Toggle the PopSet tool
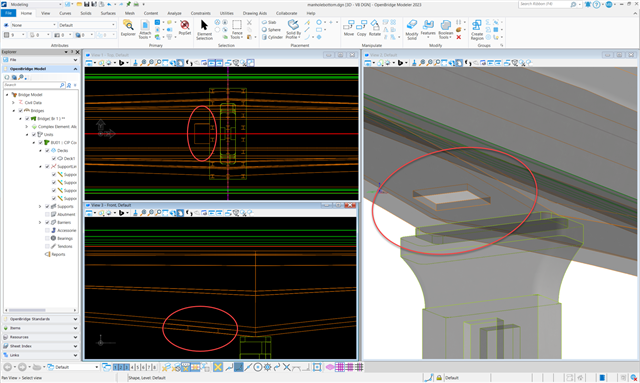The width and height of the screenshot is (640, 383). (184, 28)
